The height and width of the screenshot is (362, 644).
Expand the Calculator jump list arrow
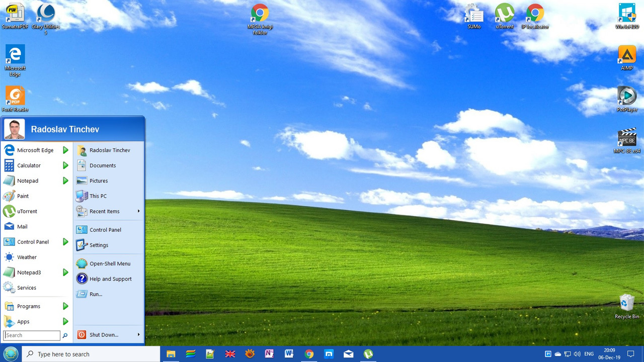point(65,165)
